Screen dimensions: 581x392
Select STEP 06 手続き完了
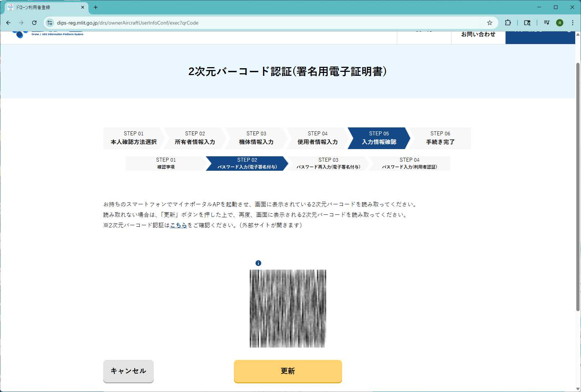441,138
